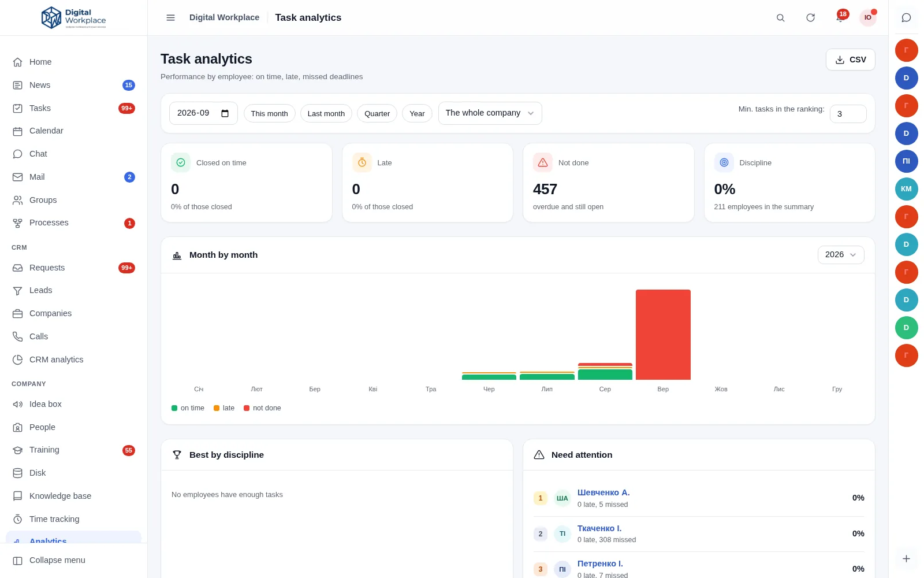Open the KM contact avatar

click(x=906, y=189)
